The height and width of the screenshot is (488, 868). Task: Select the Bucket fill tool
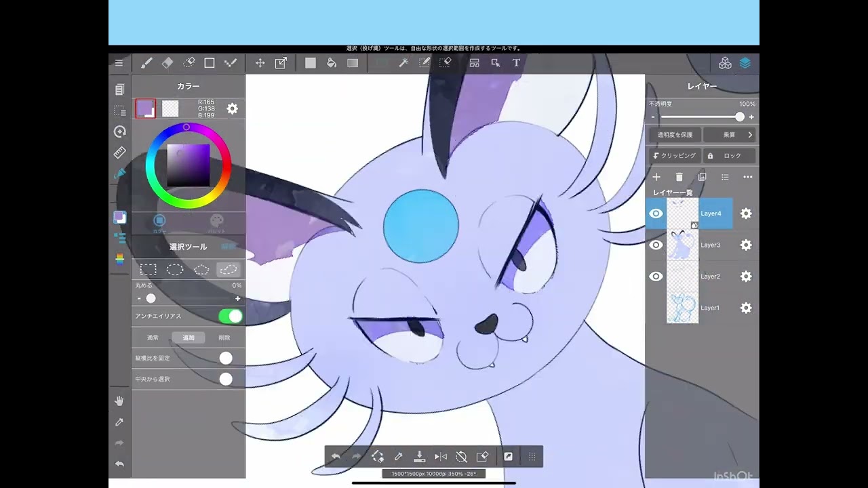click(x=332, y=63)
